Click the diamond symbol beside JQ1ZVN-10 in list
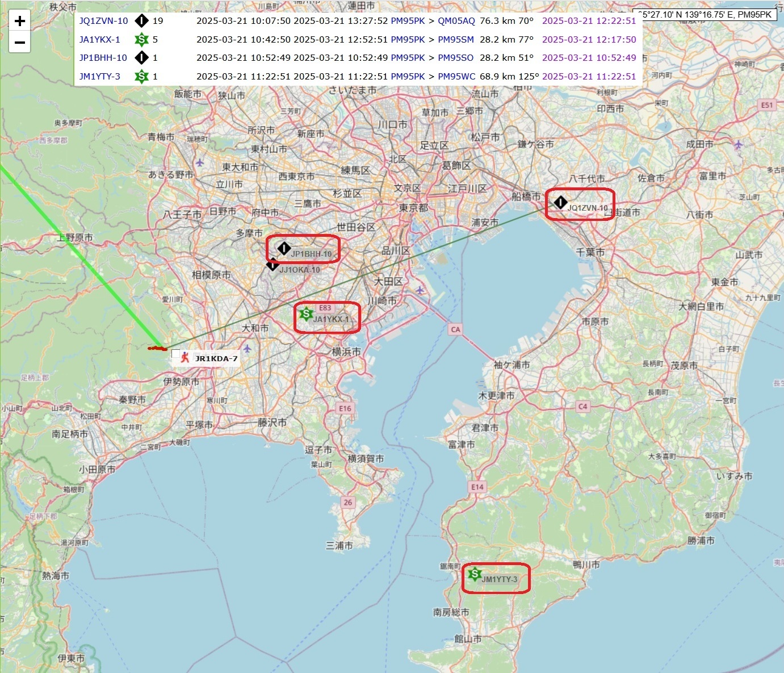The height and width of the screenshot is (673, 784). (141, 20)
